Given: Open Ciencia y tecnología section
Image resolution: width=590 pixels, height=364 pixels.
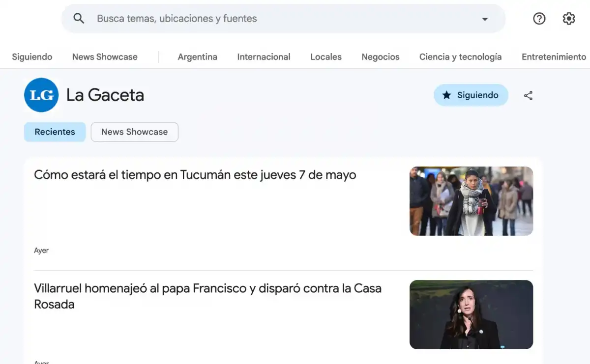Looking at the screenshot, I should coord(461,57).
